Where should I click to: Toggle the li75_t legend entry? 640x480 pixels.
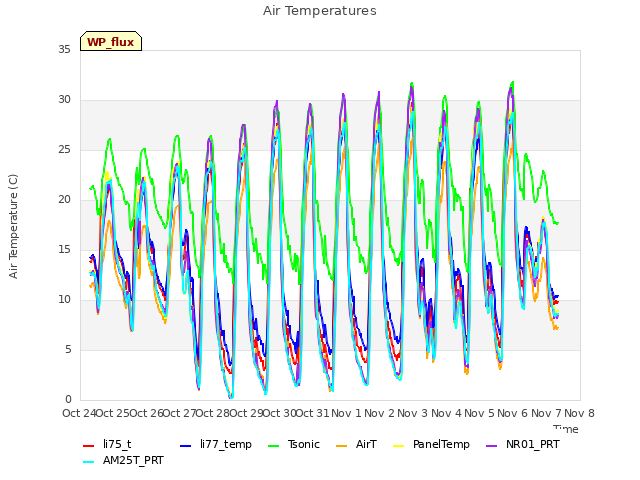(107, 444)
